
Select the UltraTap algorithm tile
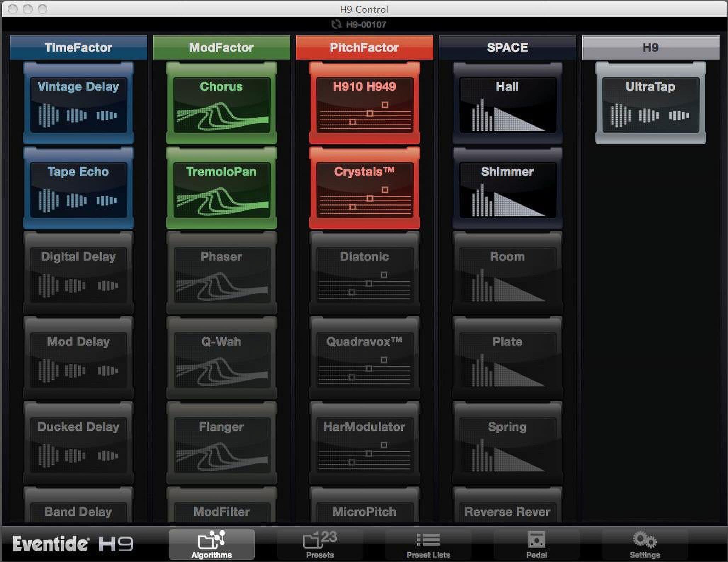650,103
